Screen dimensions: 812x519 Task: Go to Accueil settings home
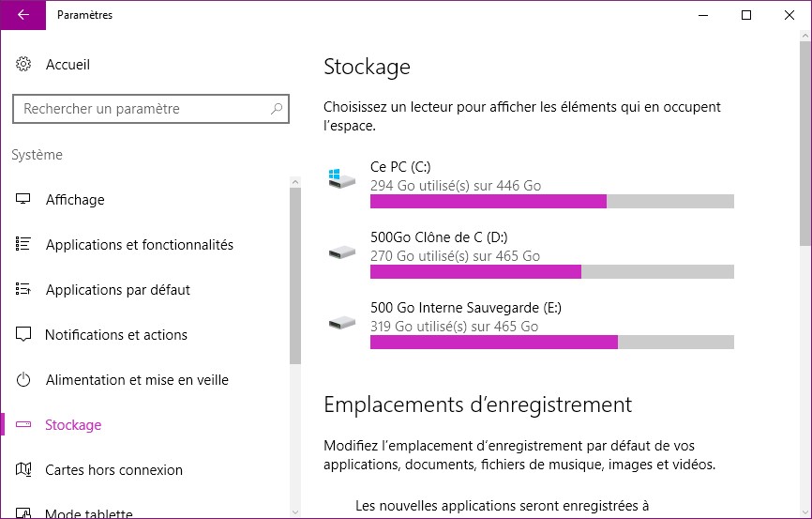(x=68, y=65)
